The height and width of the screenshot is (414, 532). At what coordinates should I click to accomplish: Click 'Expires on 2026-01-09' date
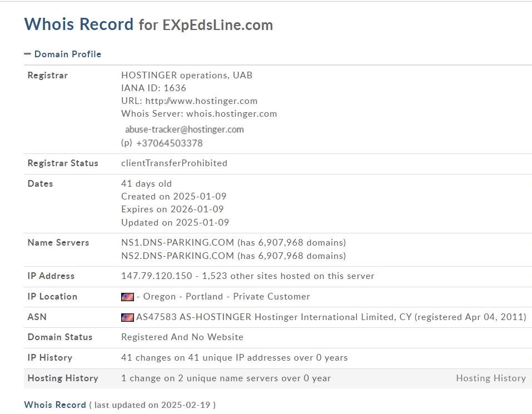pos(172,209)
